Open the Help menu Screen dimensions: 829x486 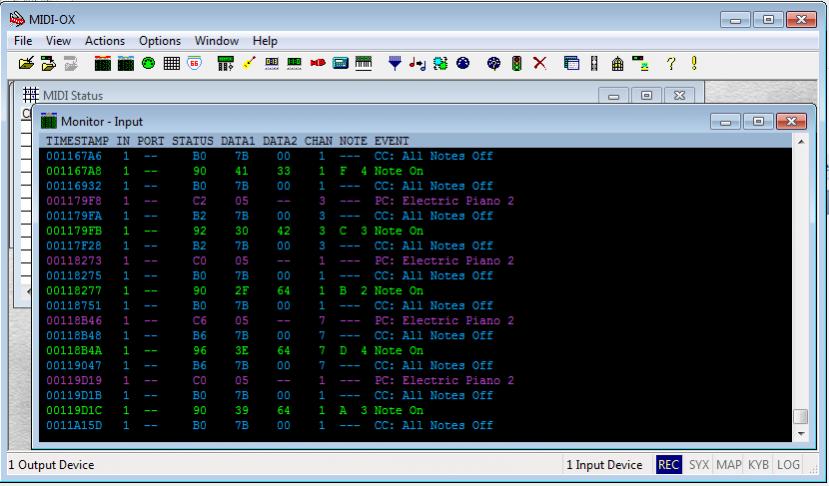point(265,41)
